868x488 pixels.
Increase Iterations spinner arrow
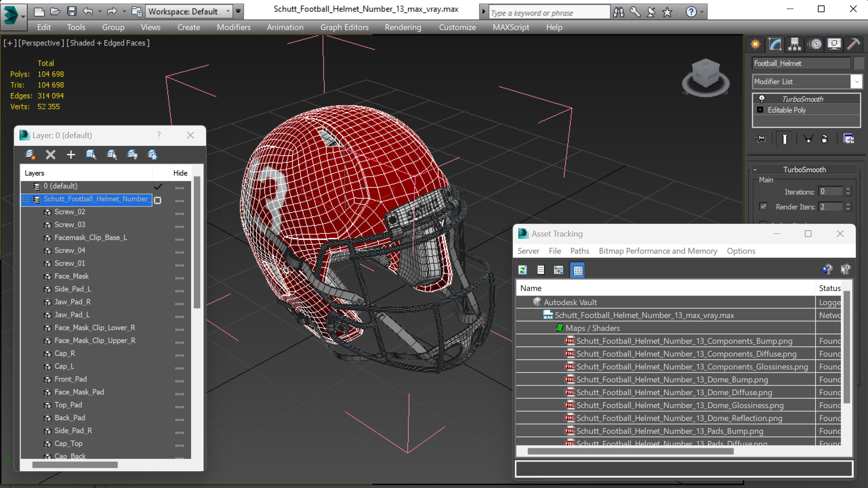(x=848, y=189)
